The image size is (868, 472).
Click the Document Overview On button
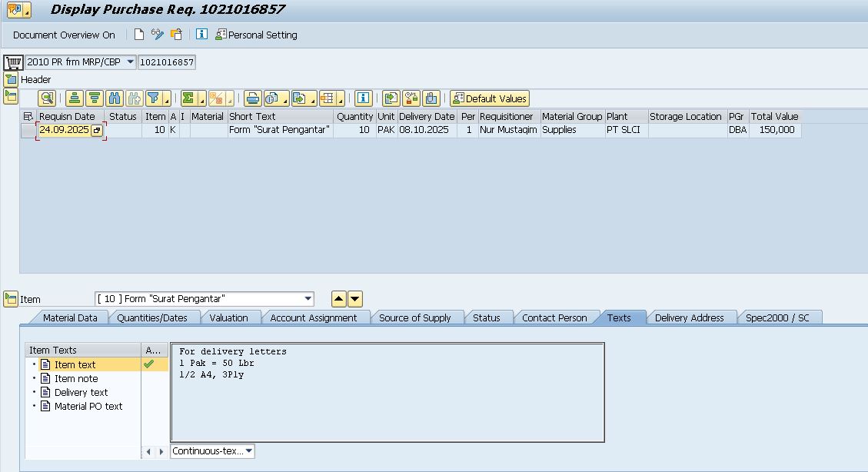(x=64, y=35)
